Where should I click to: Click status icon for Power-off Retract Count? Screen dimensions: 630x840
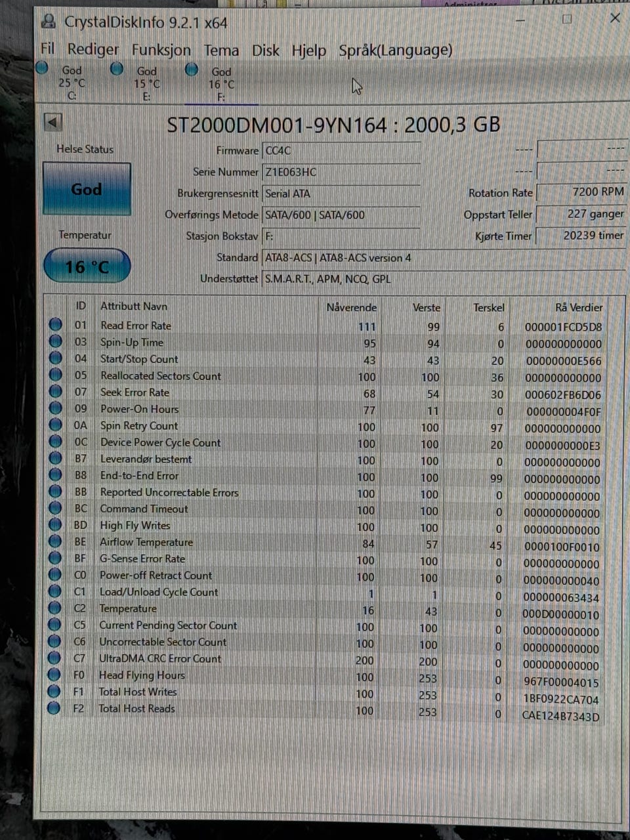click(x=54, y=575)
